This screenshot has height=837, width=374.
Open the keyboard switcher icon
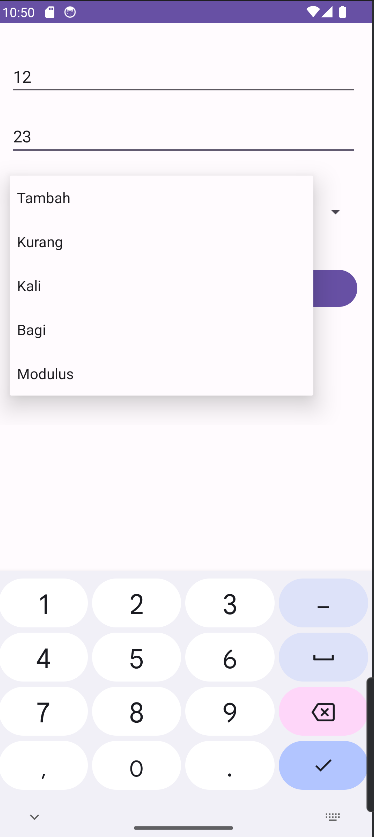point(333,816)
